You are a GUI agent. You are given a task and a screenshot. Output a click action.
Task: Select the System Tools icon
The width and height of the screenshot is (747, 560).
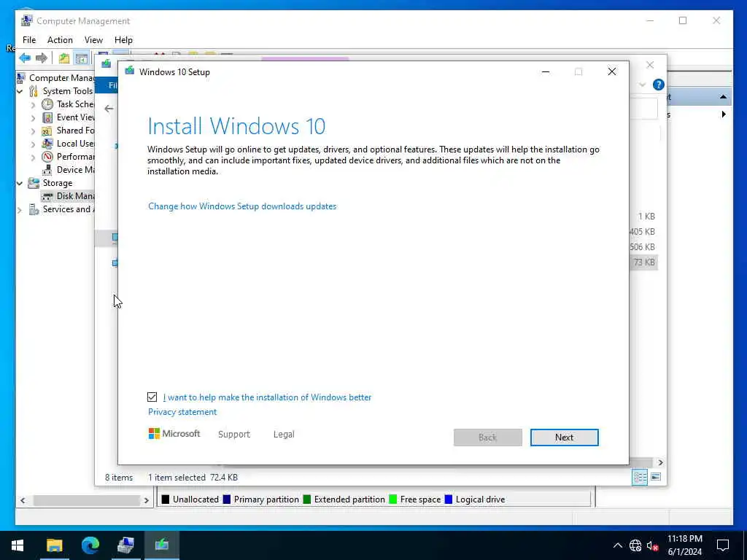click(x=34, y=91)
